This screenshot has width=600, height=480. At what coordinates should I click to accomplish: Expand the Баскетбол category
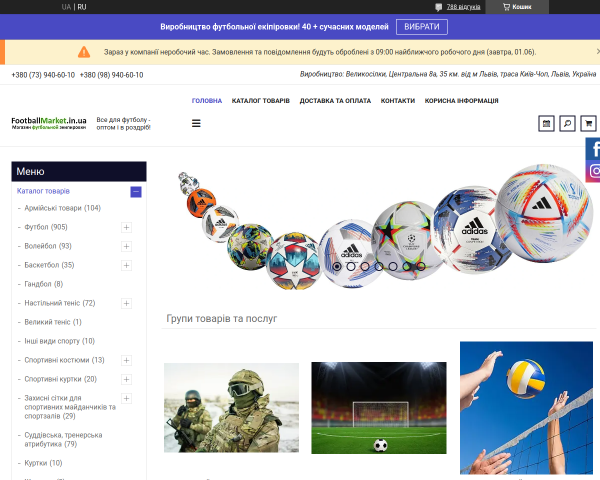coord(126,265)
